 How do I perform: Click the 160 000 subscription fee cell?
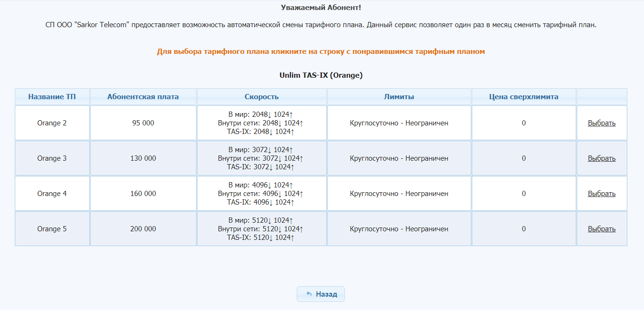point(143,194)
